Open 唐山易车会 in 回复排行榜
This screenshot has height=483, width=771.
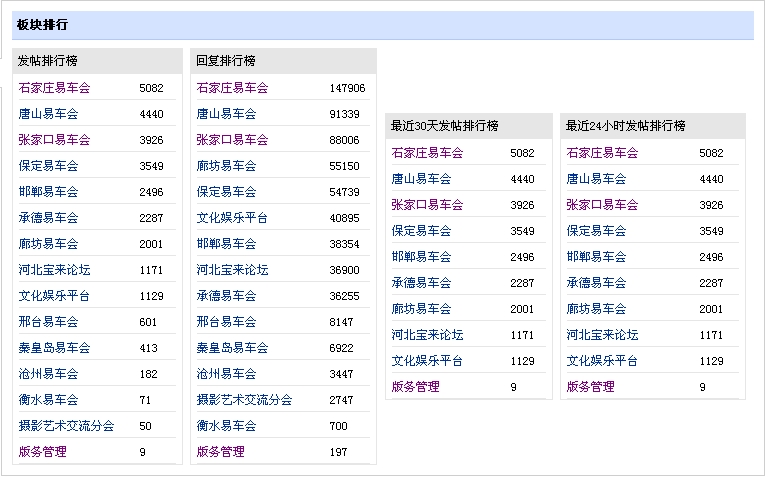(227, 114)
